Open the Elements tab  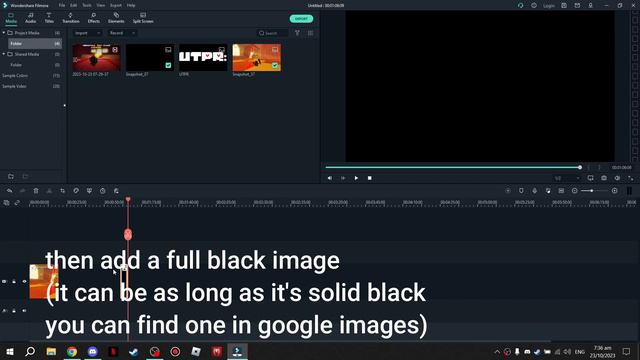tap(116, 18)
